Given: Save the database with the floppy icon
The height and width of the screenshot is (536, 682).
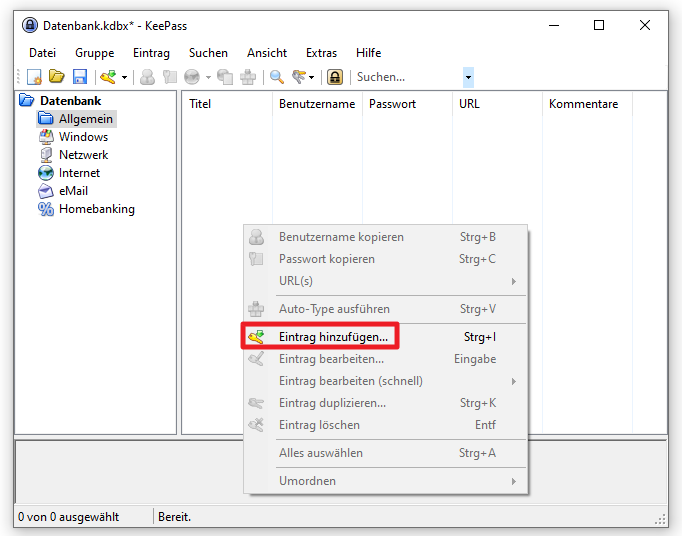Looking at the screenshot, I should pos(80,77).
